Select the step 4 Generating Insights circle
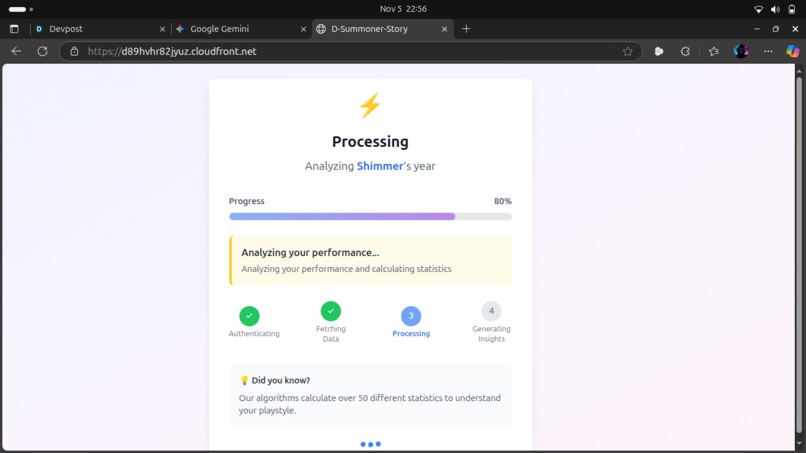Viewport: 806px width, 453px height. 491,311
